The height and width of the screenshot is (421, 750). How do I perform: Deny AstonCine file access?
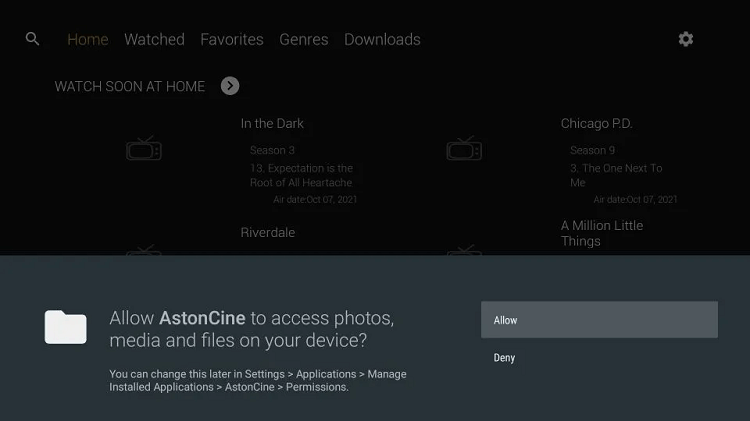coord(599,358)
